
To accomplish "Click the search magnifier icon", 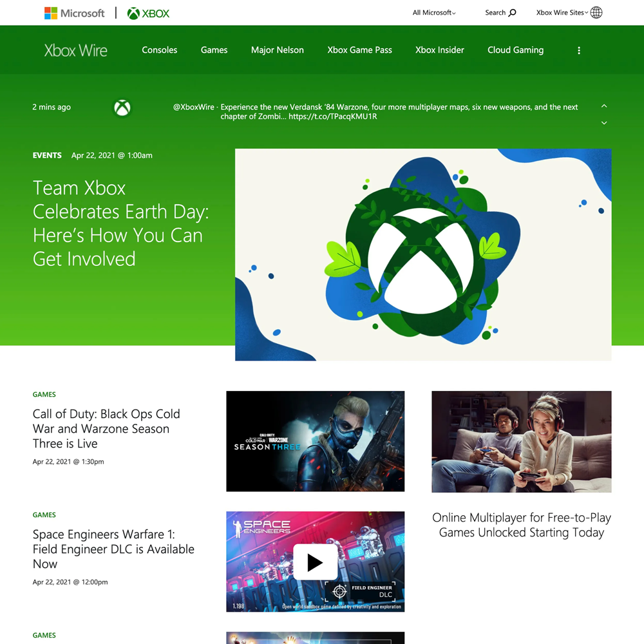I will coord(513,13).
